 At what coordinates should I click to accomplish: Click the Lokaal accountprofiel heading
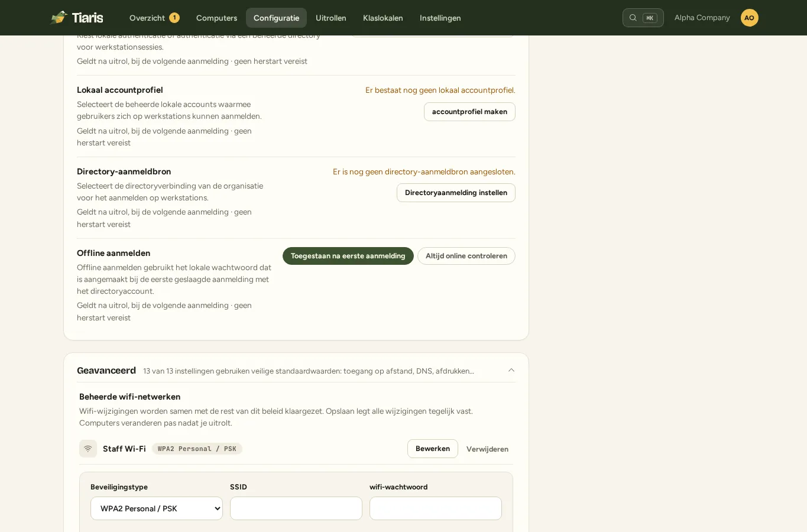click(x=120, y=90)
